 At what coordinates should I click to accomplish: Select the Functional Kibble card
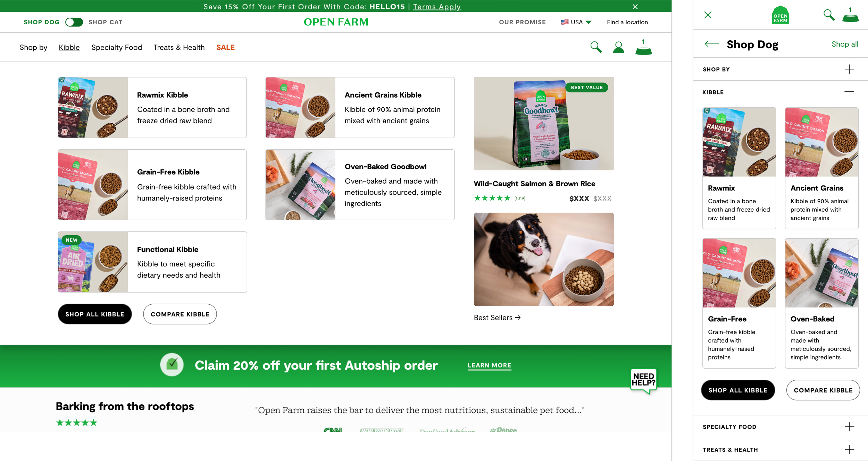pos(152,262)
